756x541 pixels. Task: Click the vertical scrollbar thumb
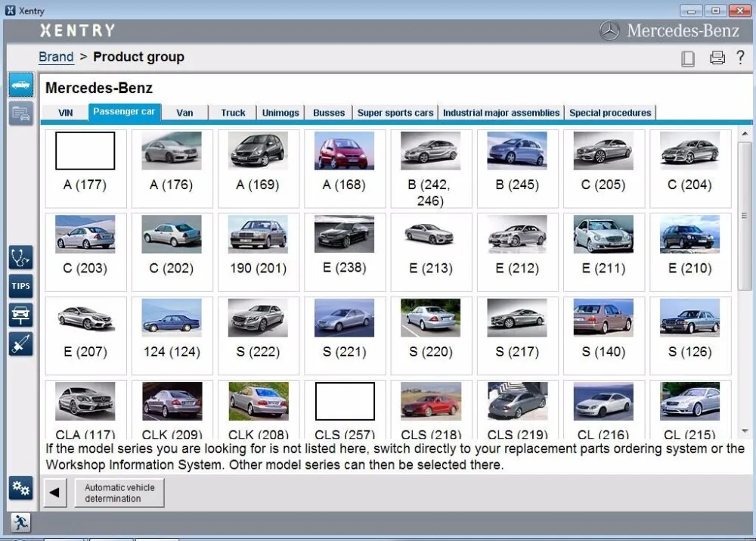point(745,216)
